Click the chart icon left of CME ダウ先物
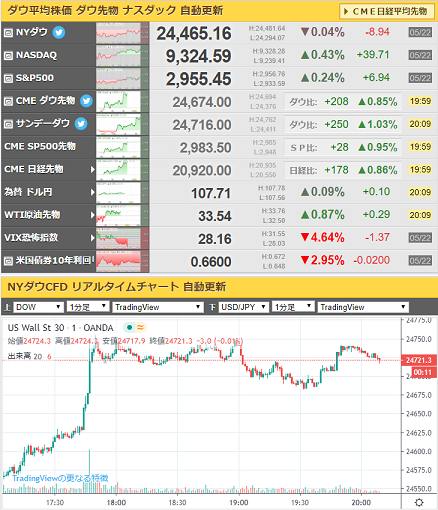Screen dimensions: 438x510 tap(8, 101)
